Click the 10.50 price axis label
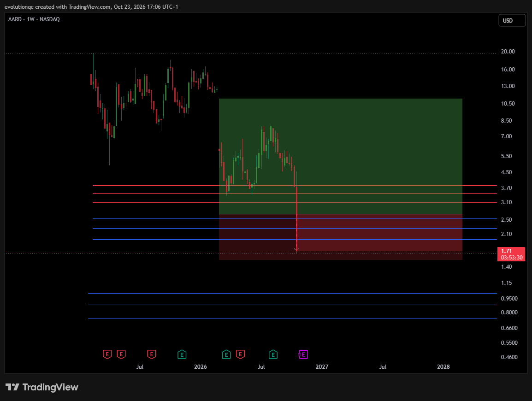This screenshot has width=532, height=401. click(x=508, y=103)
